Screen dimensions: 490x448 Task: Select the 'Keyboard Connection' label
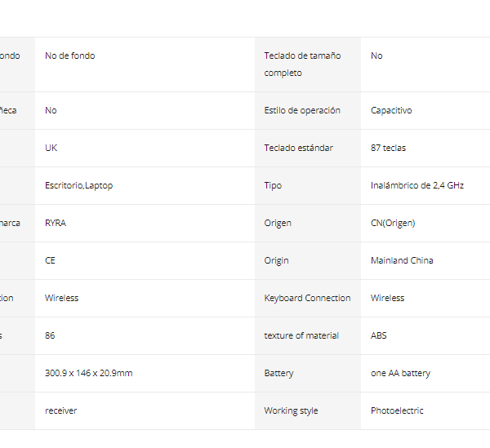pos(307,298)
